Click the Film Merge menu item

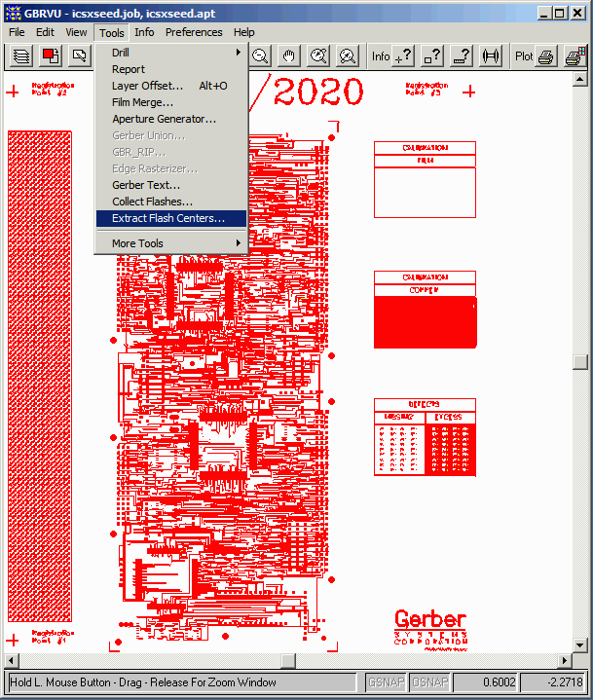pos(142,102)
